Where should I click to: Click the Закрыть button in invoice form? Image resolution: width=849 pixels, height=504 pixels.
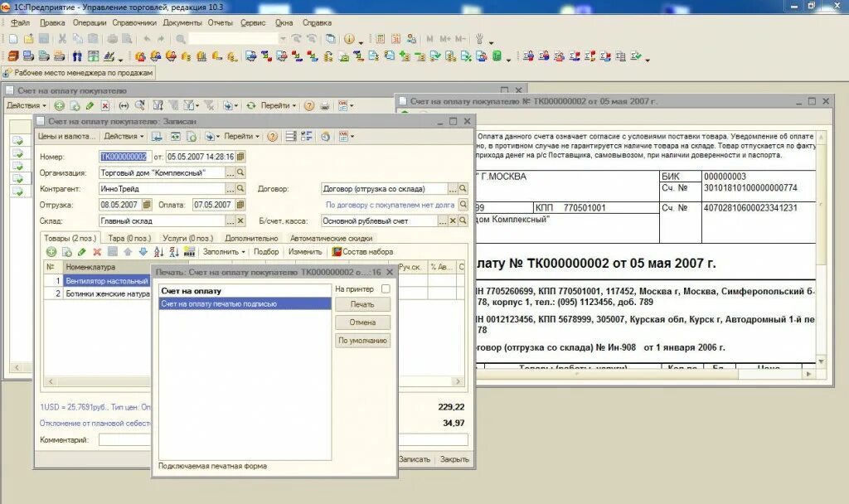pos(454,459)
